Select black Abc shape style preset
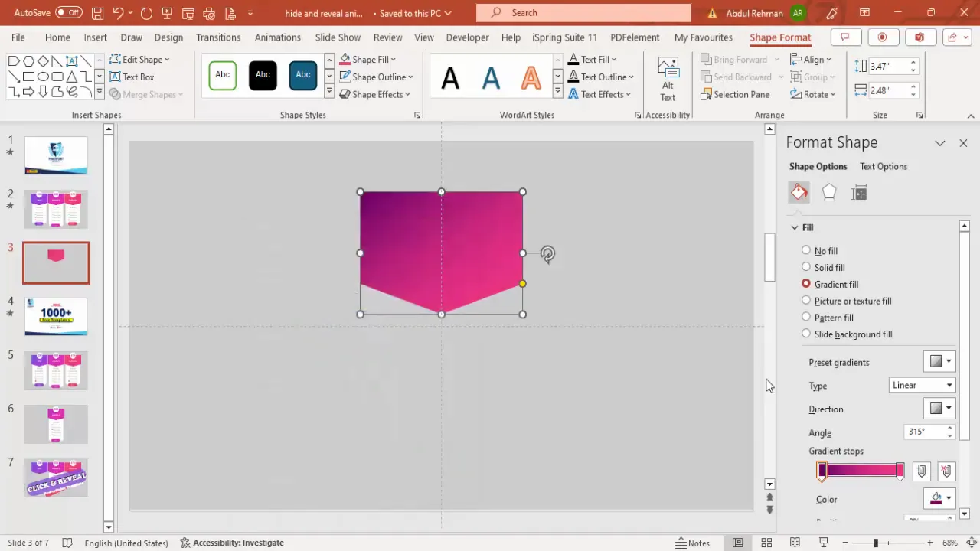Viewport: 980px width, 551px height. tap(263, 75)
